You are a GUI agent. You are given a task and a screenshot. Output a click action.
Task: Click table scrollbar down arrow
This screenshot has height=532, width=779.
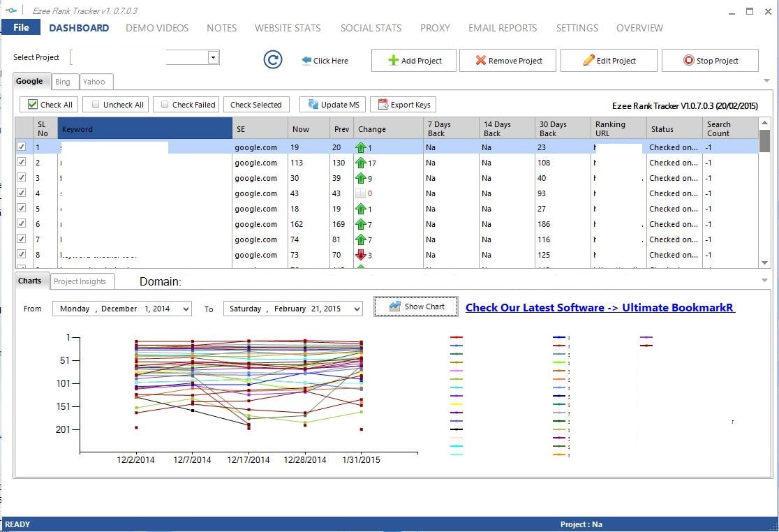[764, 263]
